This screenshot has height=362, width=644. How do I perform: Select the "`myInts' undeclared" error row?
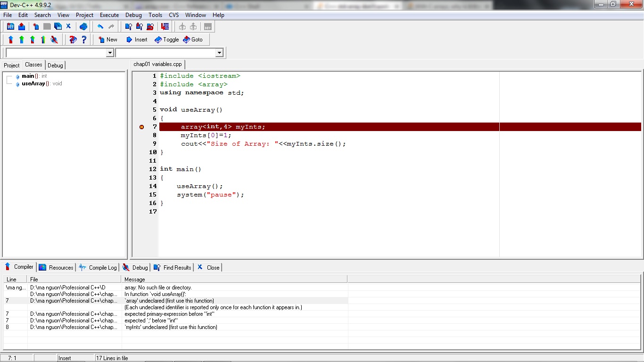point(176,327)
